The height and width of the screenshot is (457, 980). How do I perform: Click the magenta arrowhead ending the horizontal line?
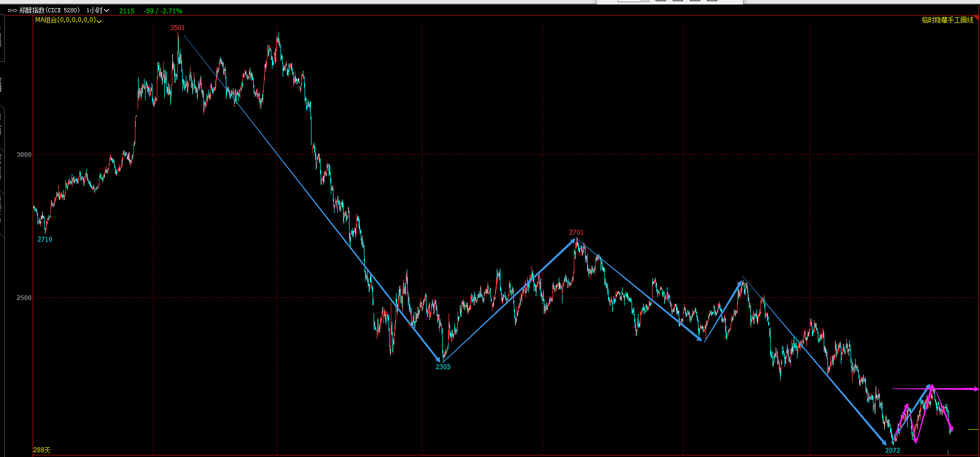coord(976,389)
